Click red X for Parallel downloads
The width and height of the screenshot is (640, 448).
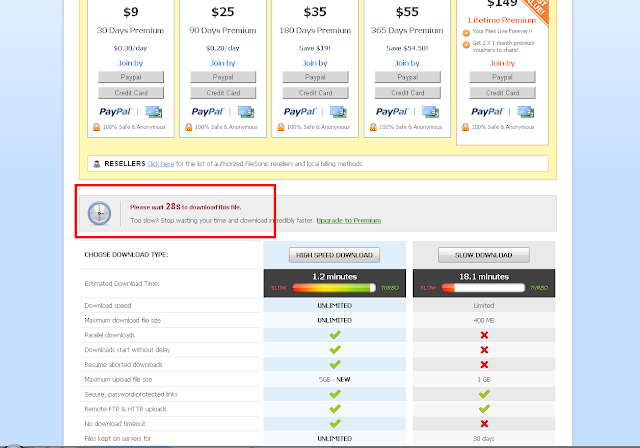(x=484, y=335)
